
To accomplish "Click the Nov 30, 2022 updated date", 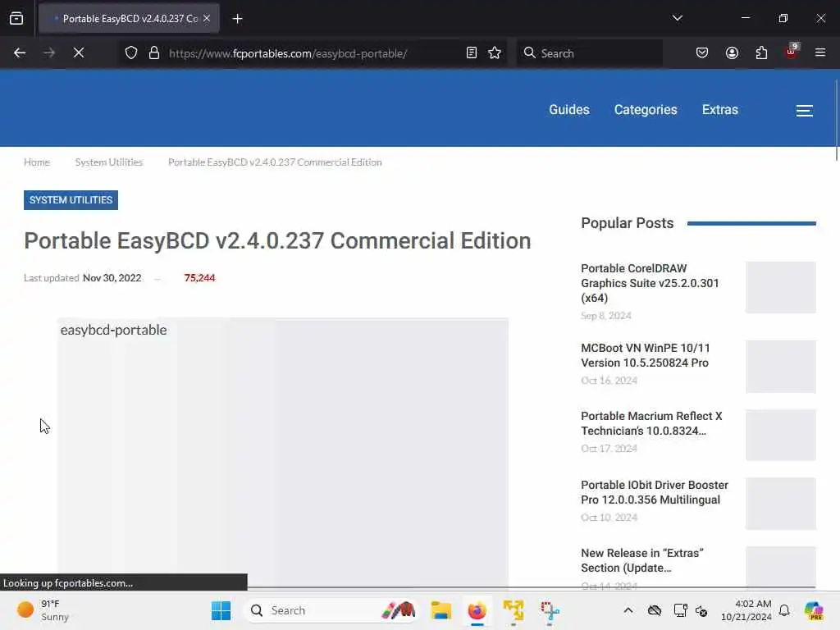I will 112,277.
